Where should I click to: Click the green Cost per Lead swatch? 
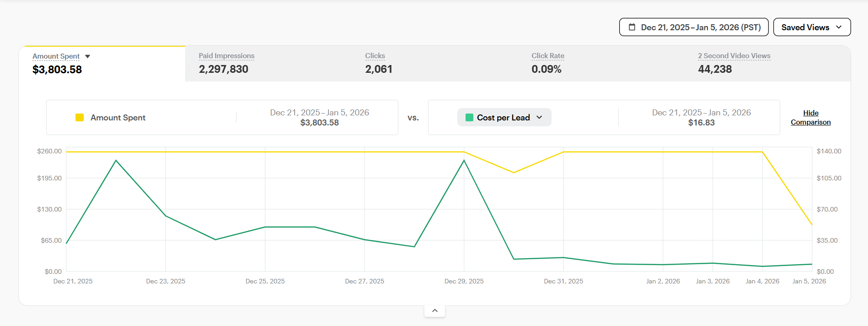click(x=469, y=118)
